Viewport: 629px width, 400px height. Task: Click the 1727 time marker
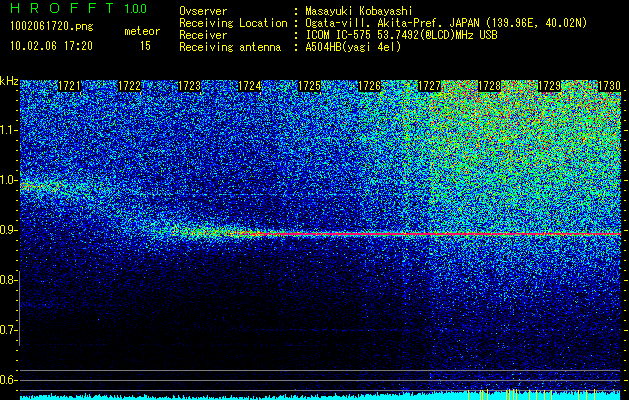pos(429,86)
